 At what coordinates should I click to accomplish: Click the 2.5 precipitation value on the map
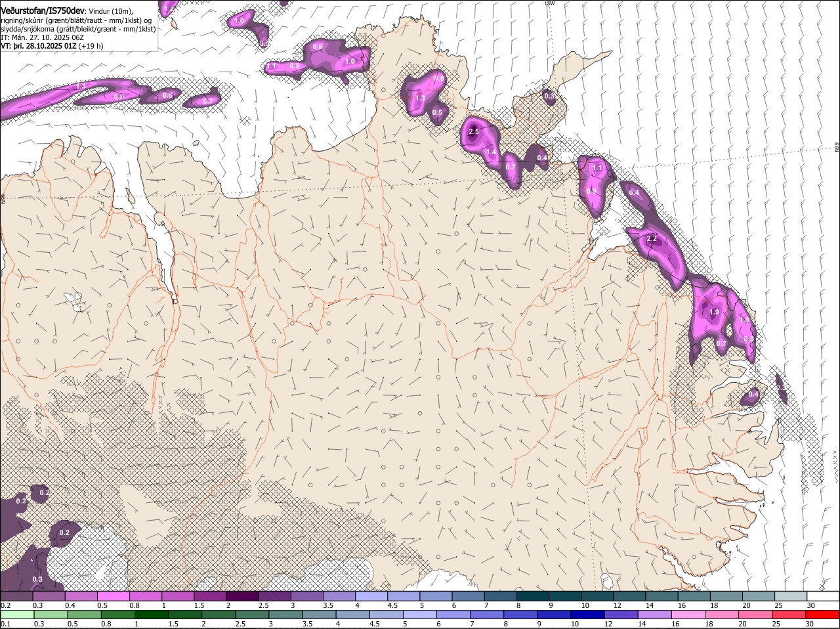point(474,132)
